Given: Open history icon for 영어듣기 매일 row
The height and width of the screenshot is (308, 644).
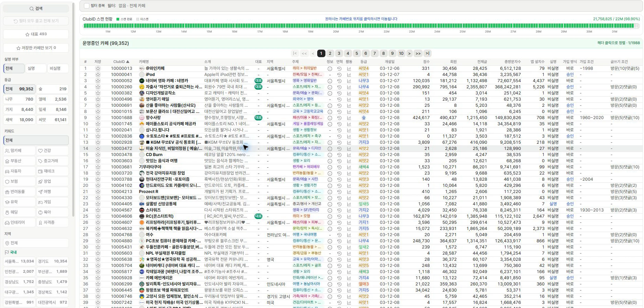Looking at the screenshot, I should click(339, 99).
